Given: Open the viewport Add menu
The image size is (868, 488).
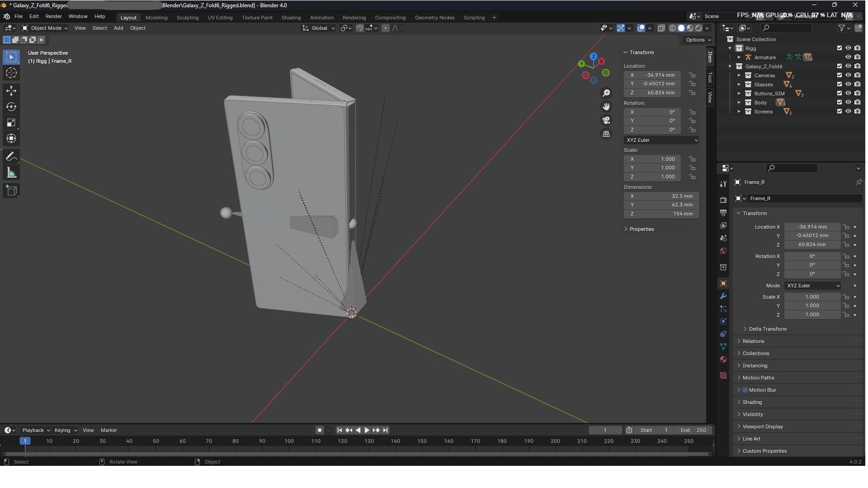Looking at the screenshot, I should coord(118,28).
